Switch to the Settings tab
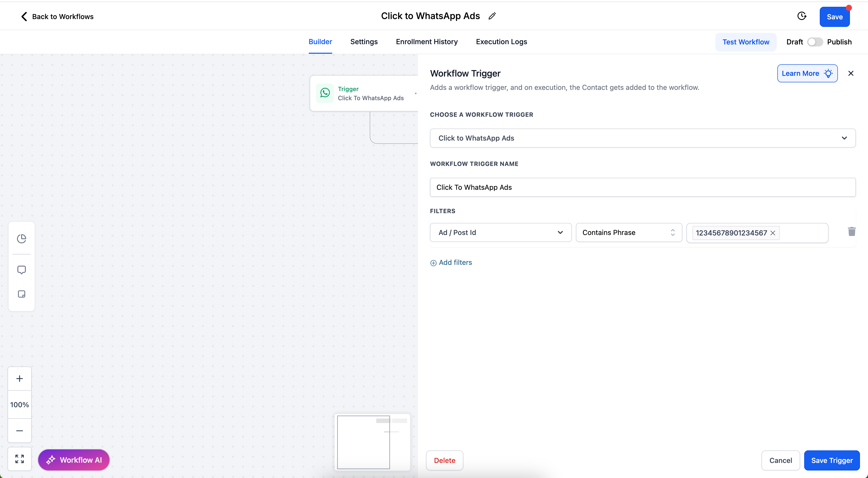Screen dimensions: 868x478 [364, 42]
